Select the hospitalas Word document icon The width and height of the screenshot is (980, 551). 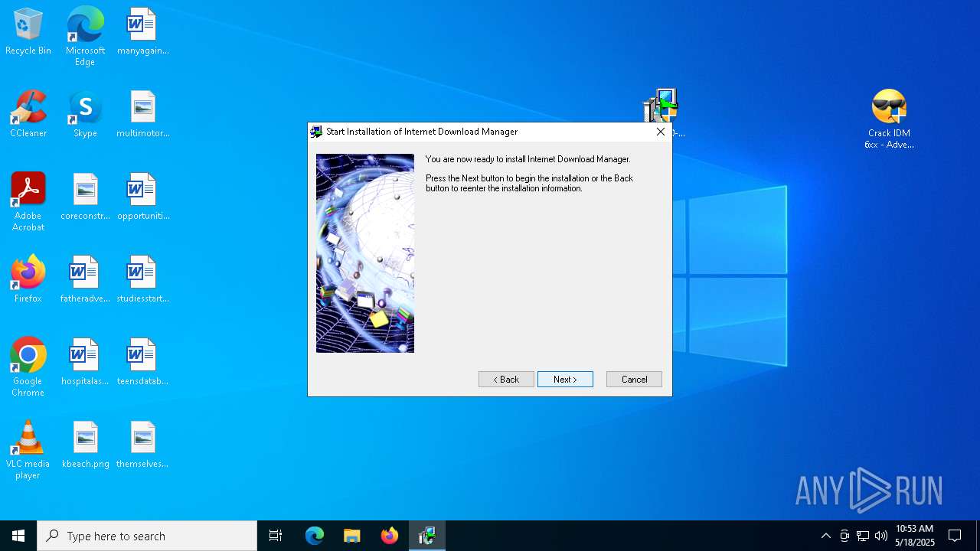coord(85,363)
